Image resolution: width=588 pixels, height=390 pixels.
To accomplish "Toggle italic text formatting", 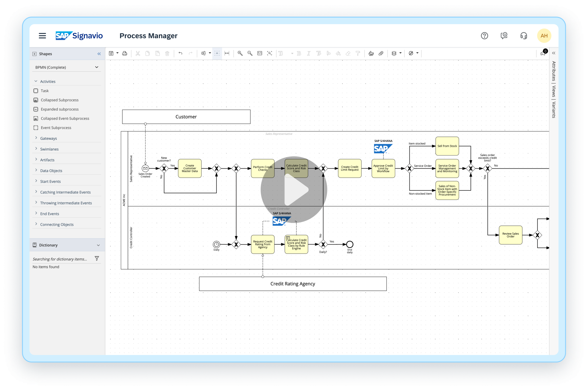I will [309, 53].
